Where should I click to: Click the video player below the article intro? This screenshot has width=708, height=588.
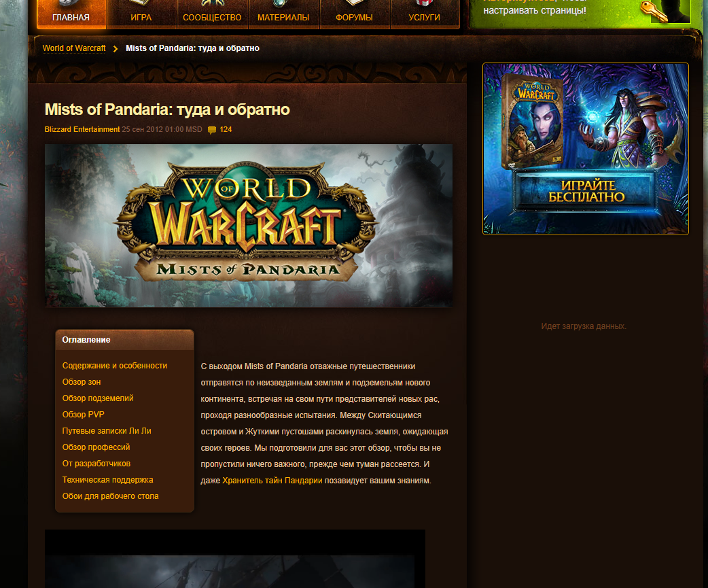[x=235, y=559]
